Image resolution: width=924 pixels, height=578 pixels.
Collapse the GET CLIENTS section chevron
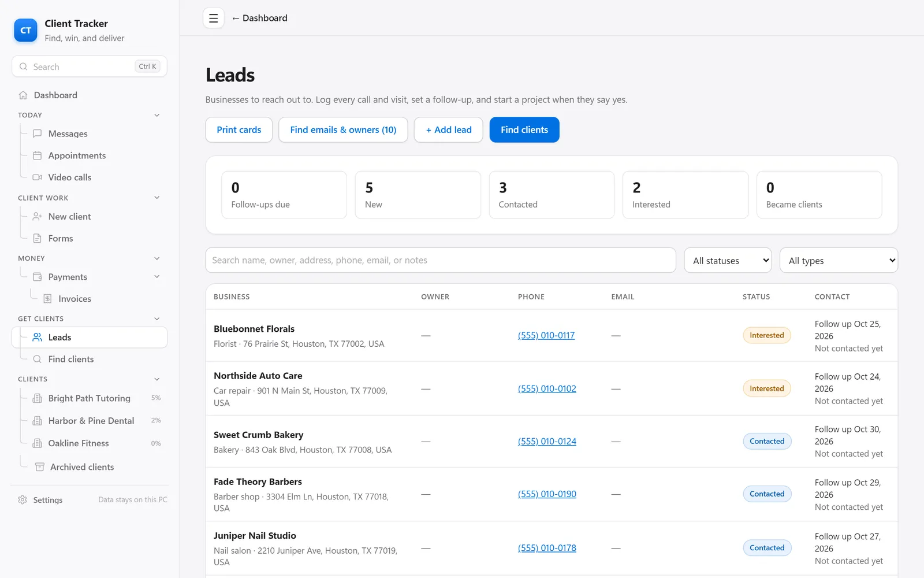(x=157, y=318)
